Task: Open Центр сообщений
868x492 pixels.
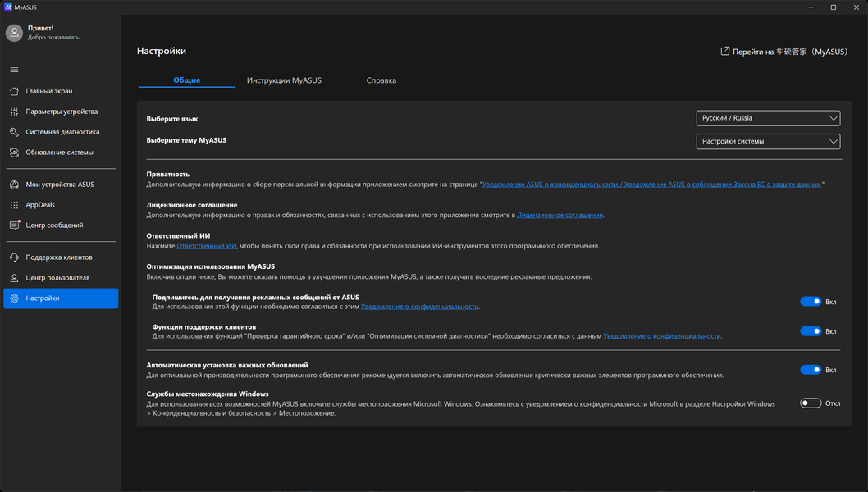Action: point(61,225)
